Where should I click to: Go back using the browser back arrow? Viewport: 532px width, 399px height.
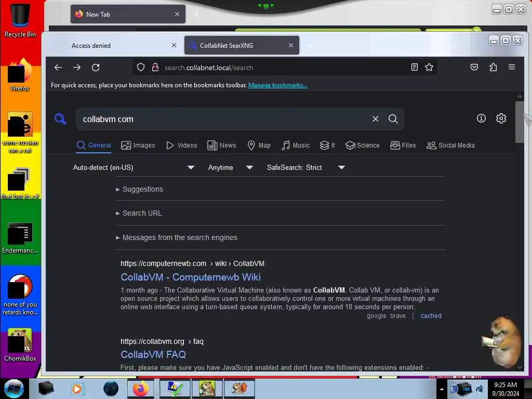58,68
